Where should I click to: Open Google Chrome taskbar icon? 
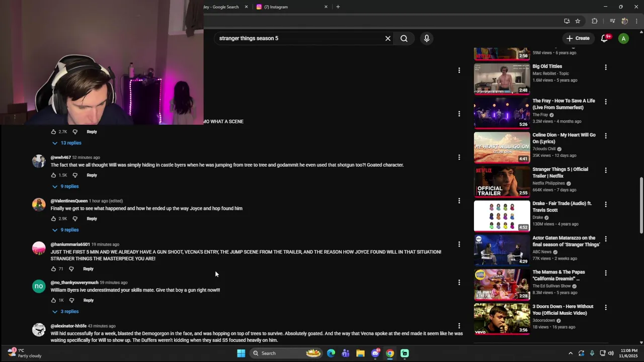point(390,353)
